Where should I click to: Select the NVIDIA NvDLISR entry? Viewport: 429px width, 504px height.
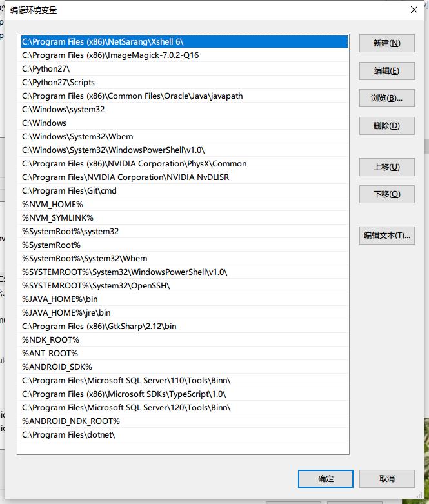pyautogui.click(x=184, y=177)
